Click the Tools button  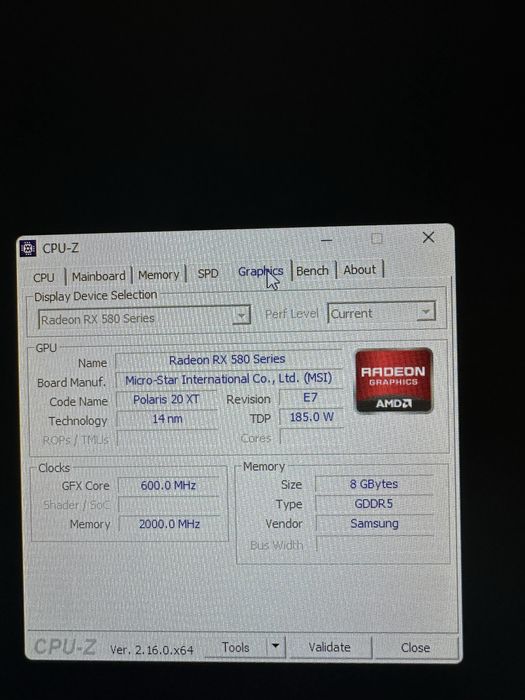tap(236, 647)
